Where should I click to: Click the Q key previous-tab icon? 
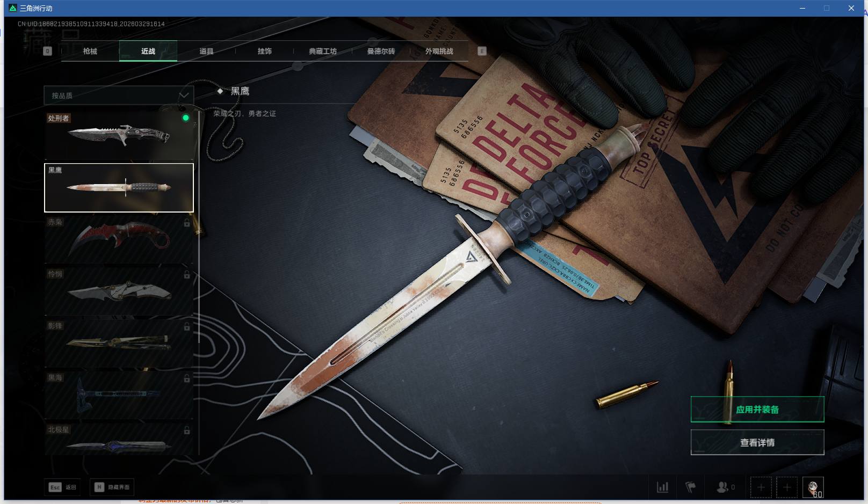[47, 51]
